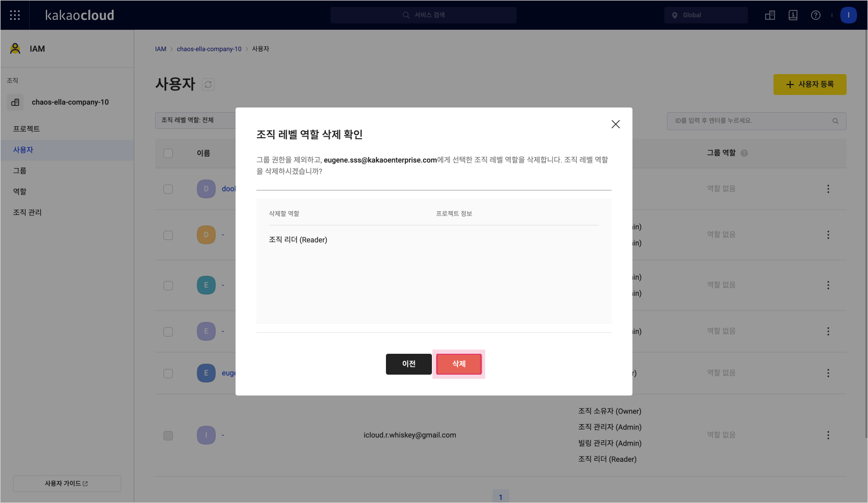Click the 이름 column header
Image resolution: width=868 pixels, height=503 pixels.
click(204, 153)
